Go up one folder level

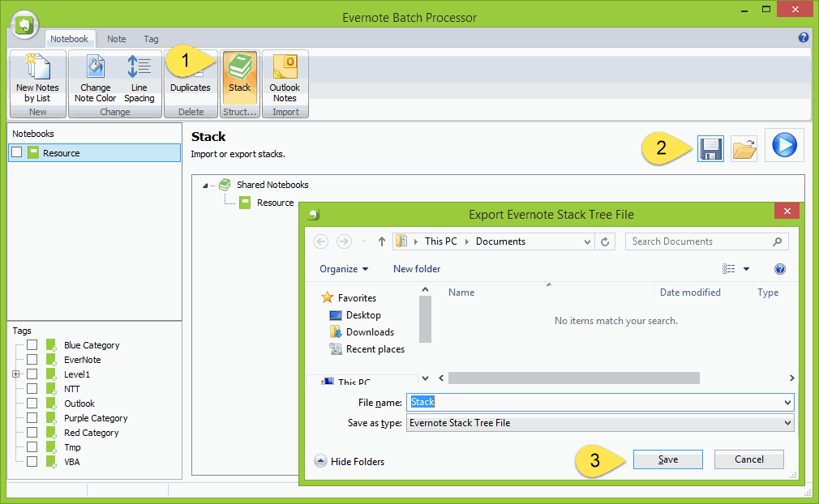382,241
